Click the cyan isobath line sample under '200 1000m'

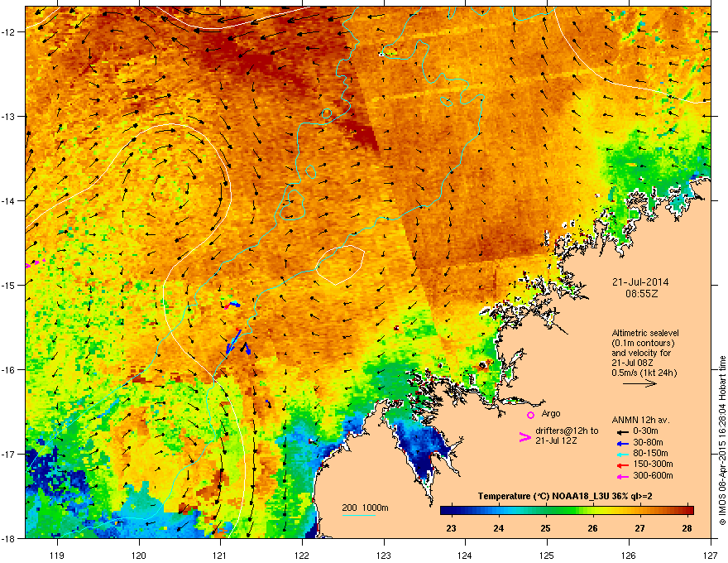tap(358, 515)
